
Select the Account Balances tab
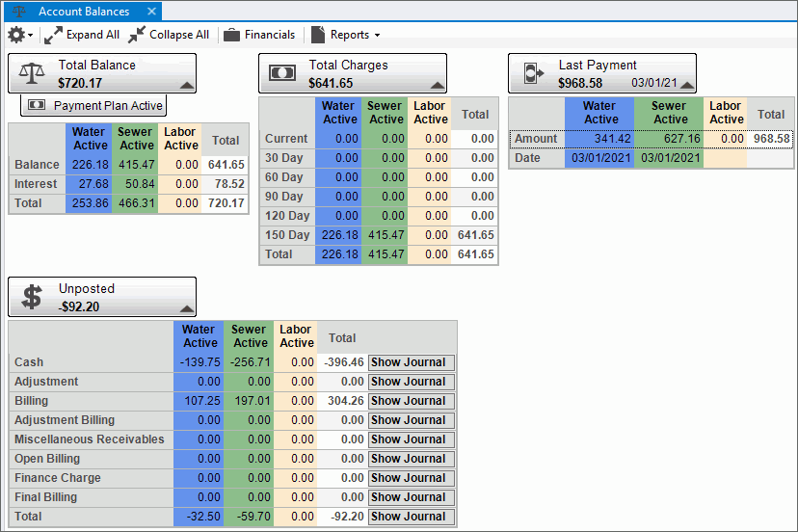pos(84,12)
